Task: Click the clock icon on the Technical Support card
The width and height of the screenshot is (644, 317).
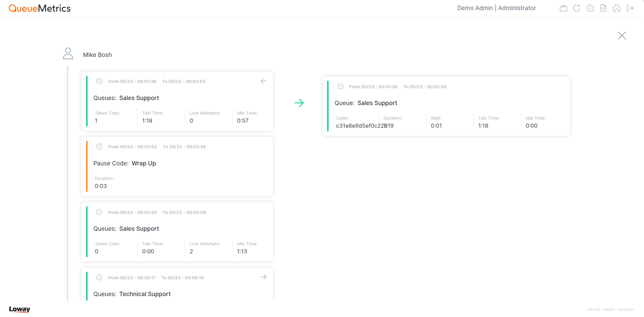Action: [x=99, y=277]
